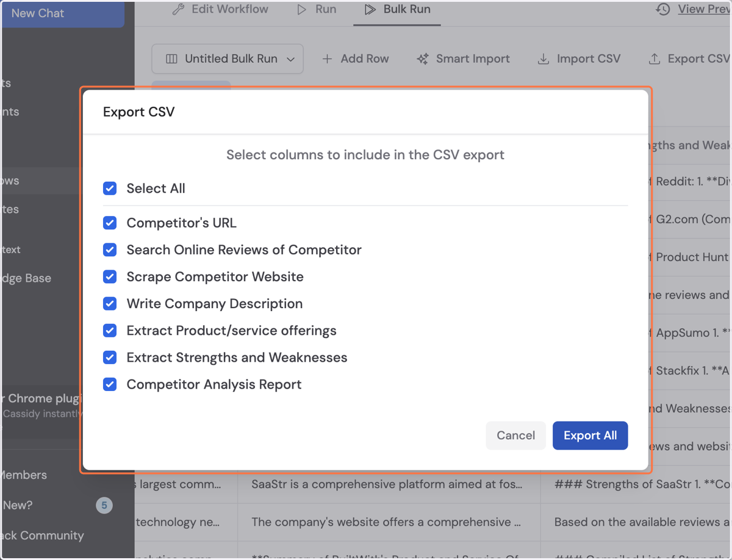Open the Edit Workflow tab
Screen dimensions: 732x560
(220, 9)
